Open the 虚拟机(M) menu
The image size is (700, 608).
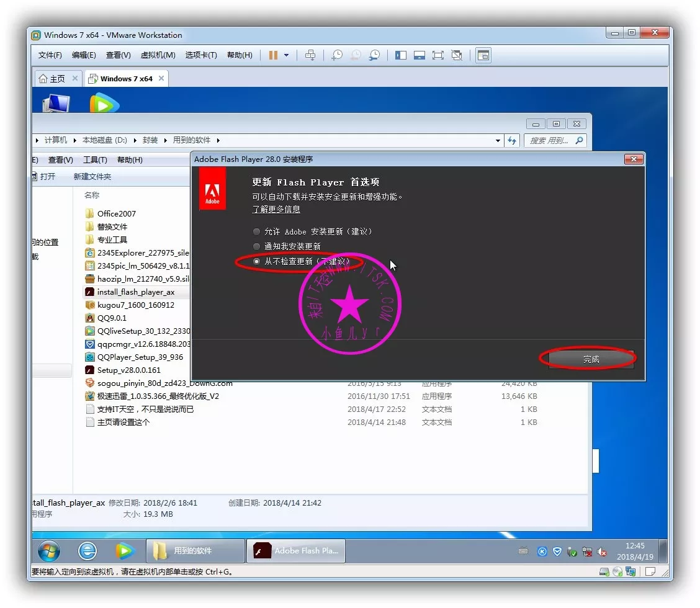[x=158, y=55]
